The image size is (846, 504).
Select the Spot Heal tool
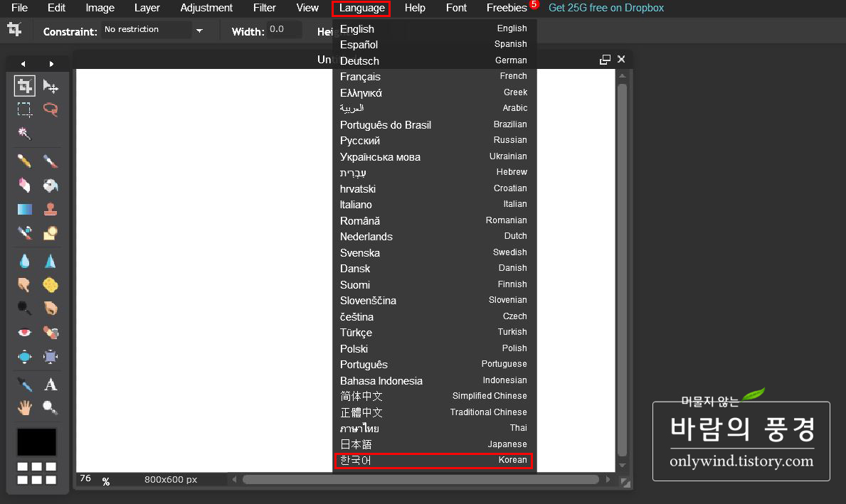(51, 332)
